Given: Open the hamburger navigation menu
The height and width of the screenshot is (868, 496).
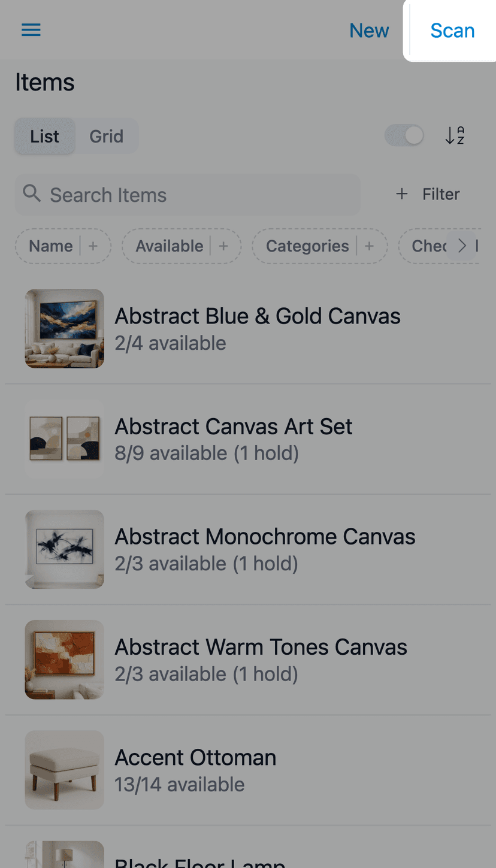Looking at the screenshot, I should 31,30.
